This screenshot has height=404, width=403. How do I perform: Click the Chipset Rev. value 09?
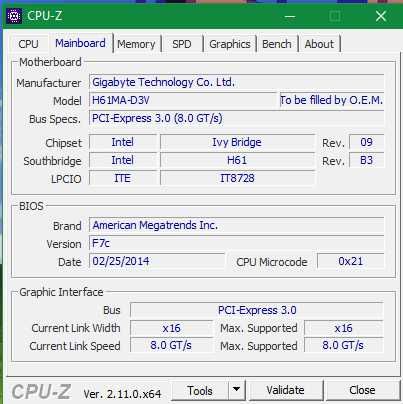(x=366, y=142)
